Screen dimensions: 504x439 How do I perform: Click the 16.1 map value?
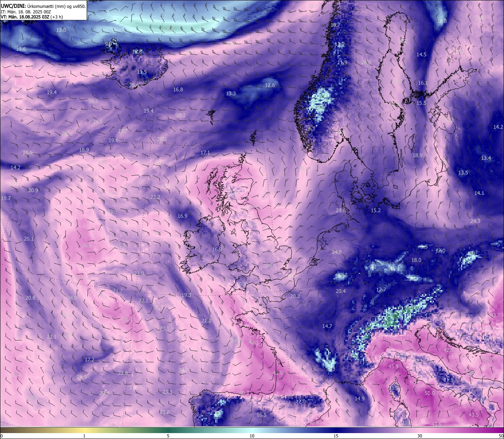(x=422, y=83)
